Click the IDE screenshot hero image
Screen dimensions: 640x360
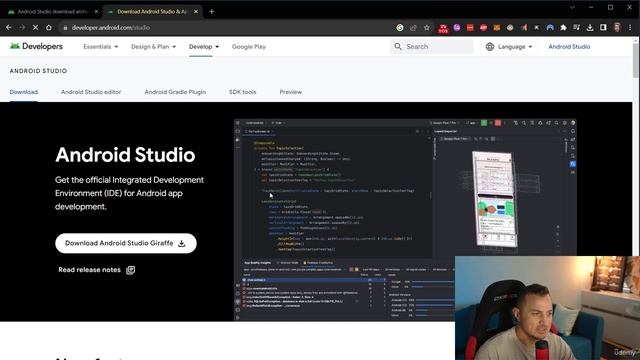[405, 220]
